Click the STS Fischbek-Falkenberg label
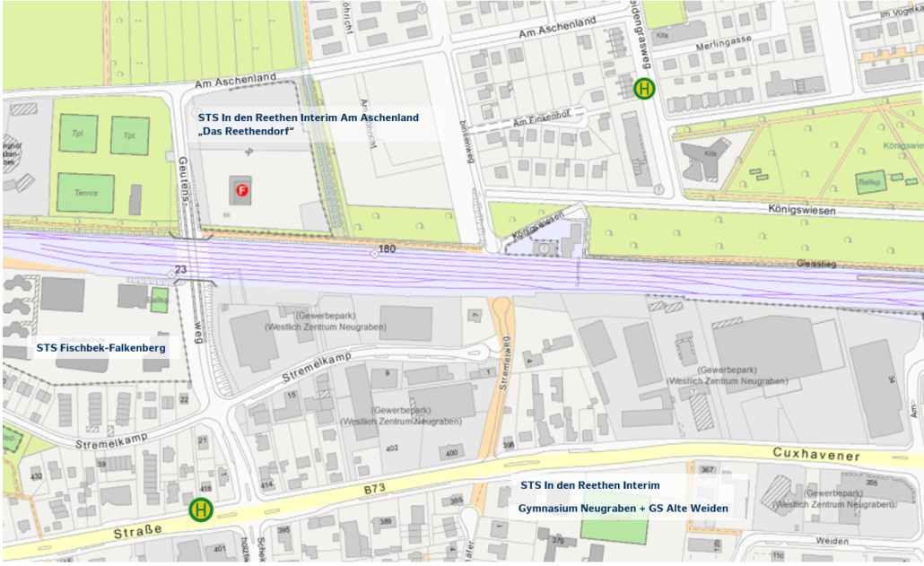The image size is (924, 566). coord(100,347)
